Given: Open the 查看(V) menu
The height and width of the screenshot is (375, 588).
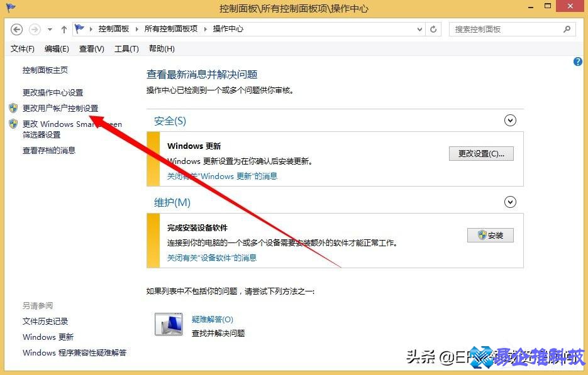Looking at the screenshot, I should pyautogui.click(x=92, y=48).
